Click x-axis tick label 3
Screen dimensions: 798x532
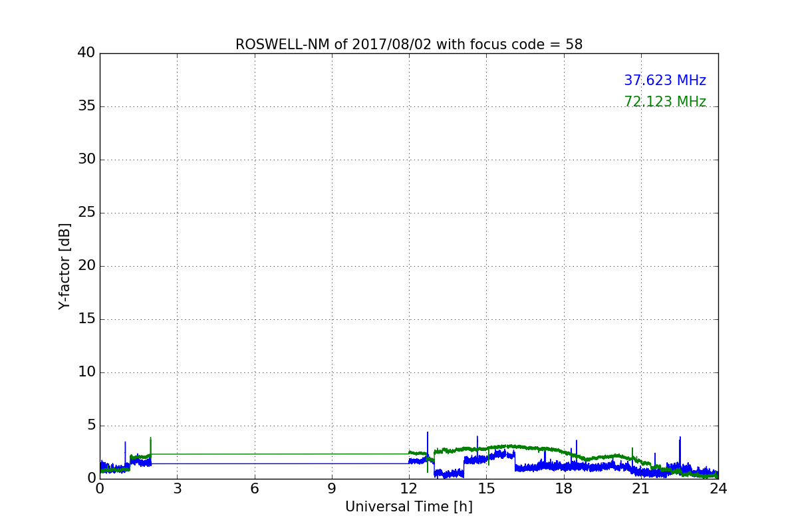177,489
